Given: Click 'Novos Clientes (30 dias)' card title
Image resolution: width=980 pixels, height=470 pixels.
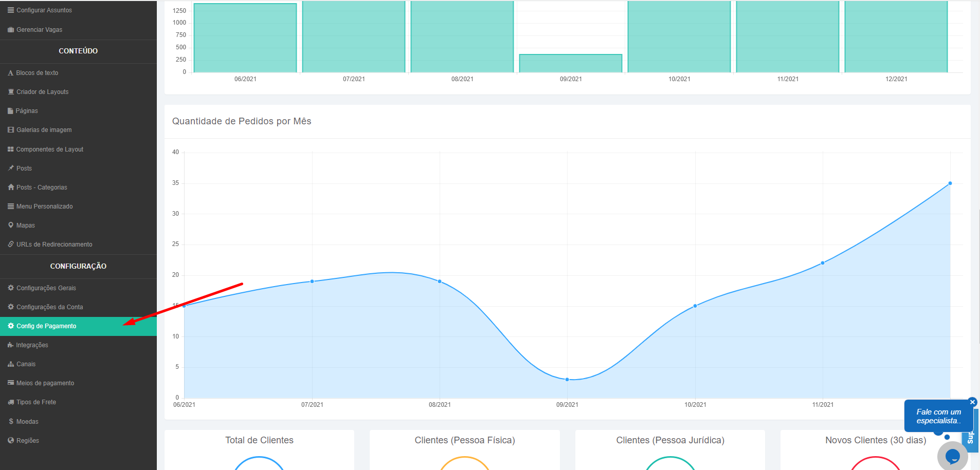Looking at the screenshot, I should [876, 440].
